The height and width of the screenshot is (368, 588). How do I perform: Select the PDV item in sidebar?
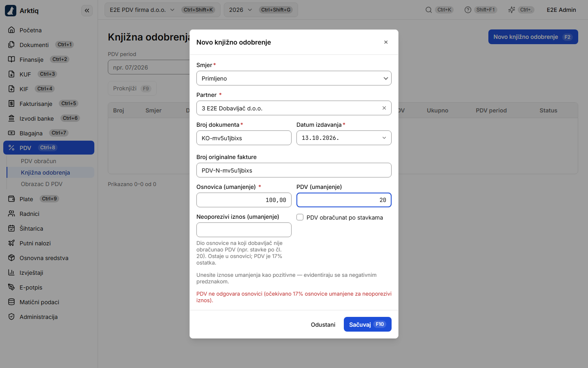tap(49, 148)
